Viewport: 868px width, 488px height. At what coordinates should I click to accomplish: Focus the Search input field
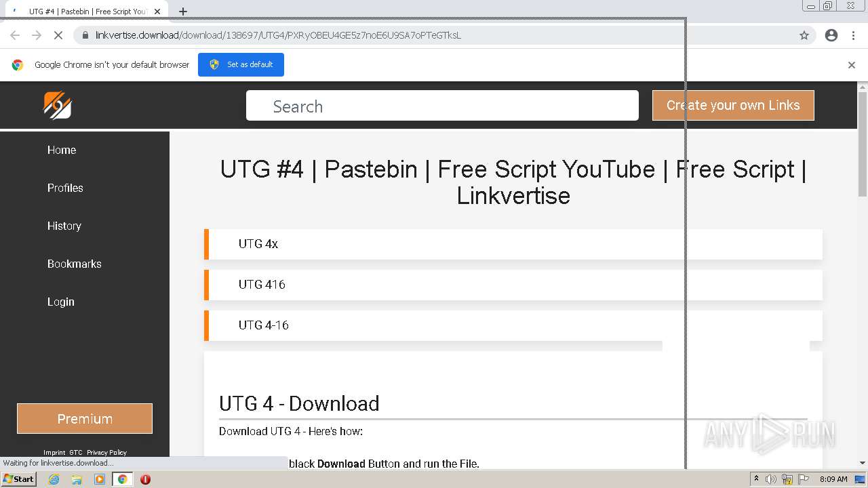pos(442,106)
